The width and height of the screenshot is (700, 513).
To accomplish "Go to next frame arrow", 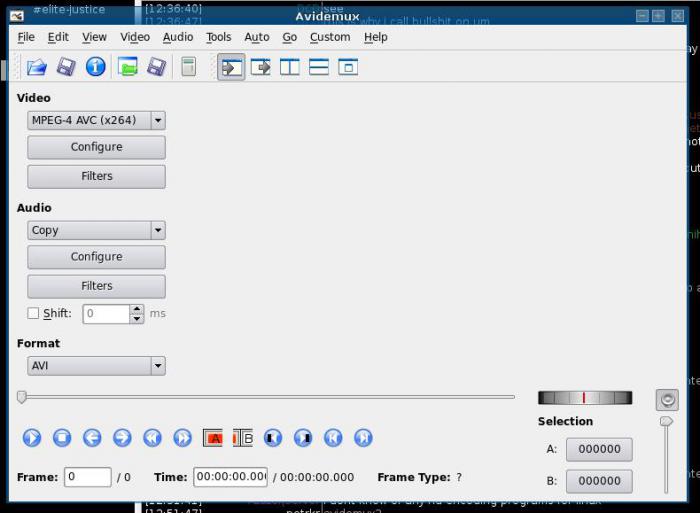I will [122, 438].
